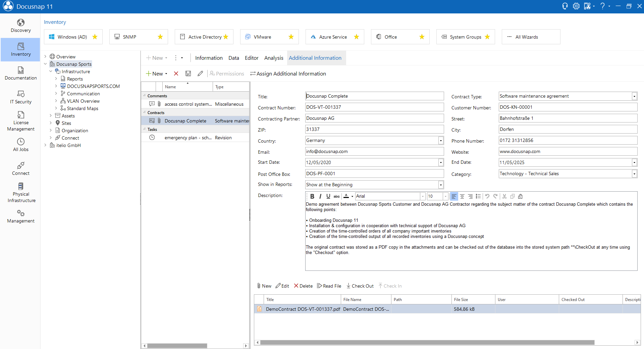644x349 pixels.
Task: Click the attachments table horizontal scrollbar
Action: [x=427, y=342]
